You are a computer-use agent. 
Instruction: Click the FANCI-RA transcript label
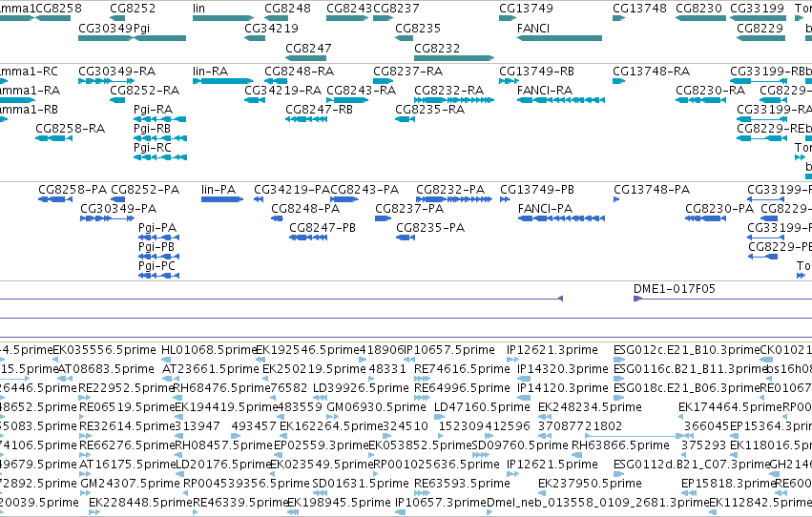point(544,90)
